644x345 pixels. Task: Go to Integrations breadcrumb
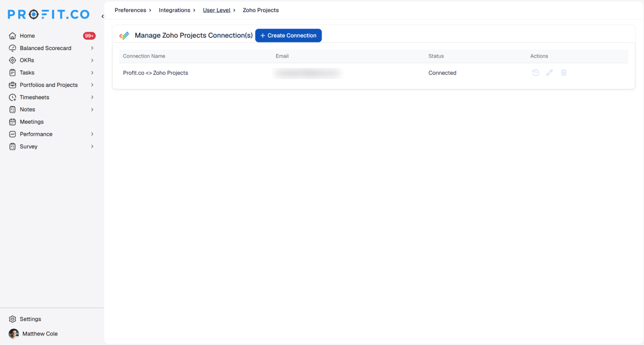coord(174,10)
